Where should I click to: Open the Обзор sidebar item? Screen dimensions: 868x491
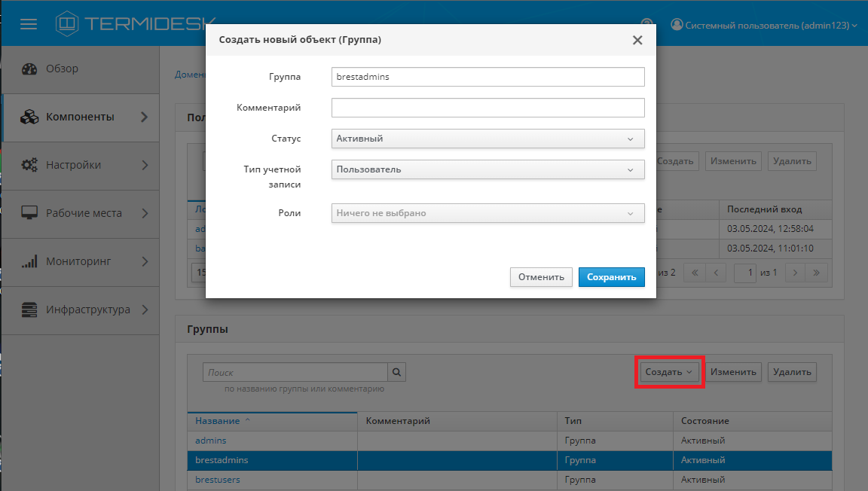[81, 69]
